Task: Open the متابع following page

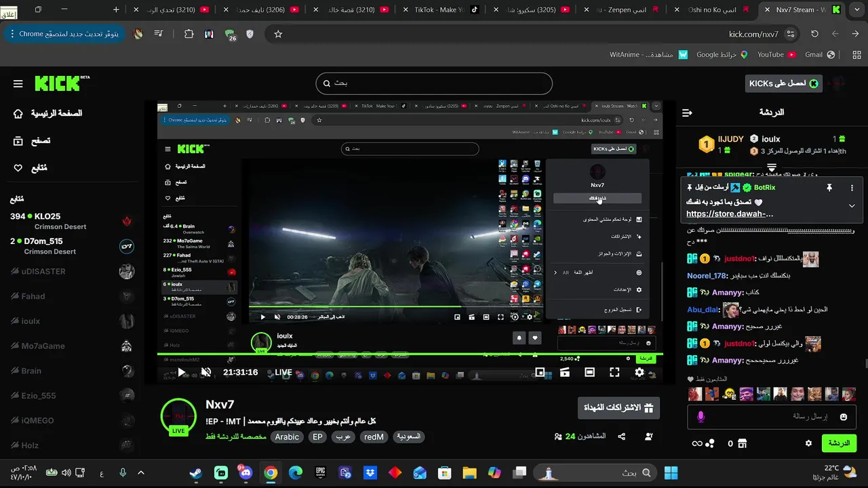Action: (x=31, y=168)
